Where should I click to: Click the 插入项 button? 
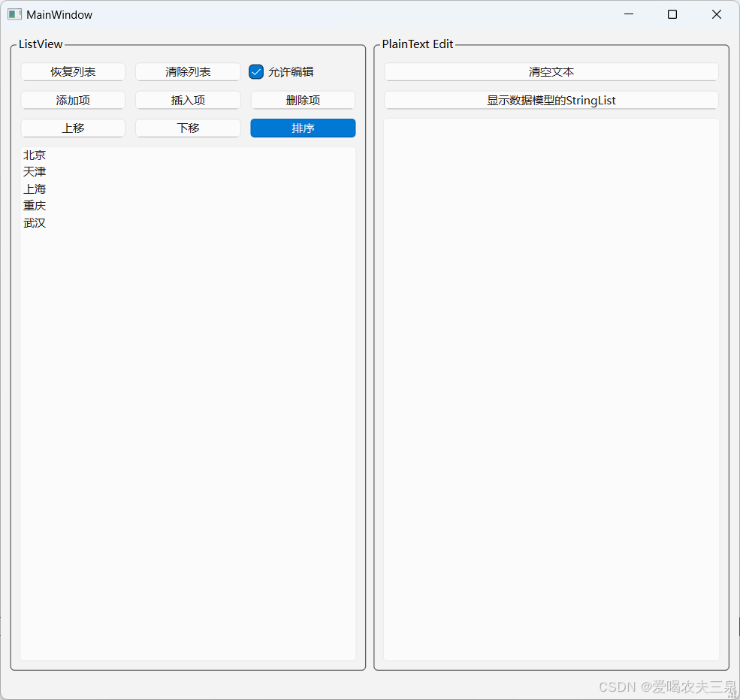[188, 100]
